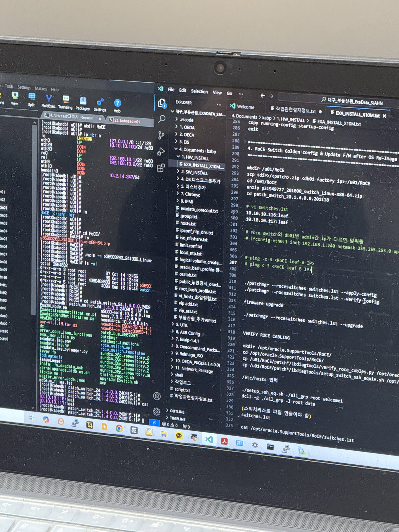Open the Run and Debug view
Viewport: 399px width, 532px height.
pyautogui.click(x=161, y=152)
